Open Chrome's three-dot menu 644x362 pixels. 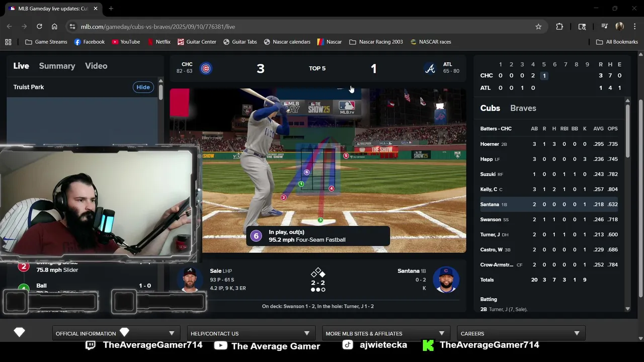tap(634, 27)
